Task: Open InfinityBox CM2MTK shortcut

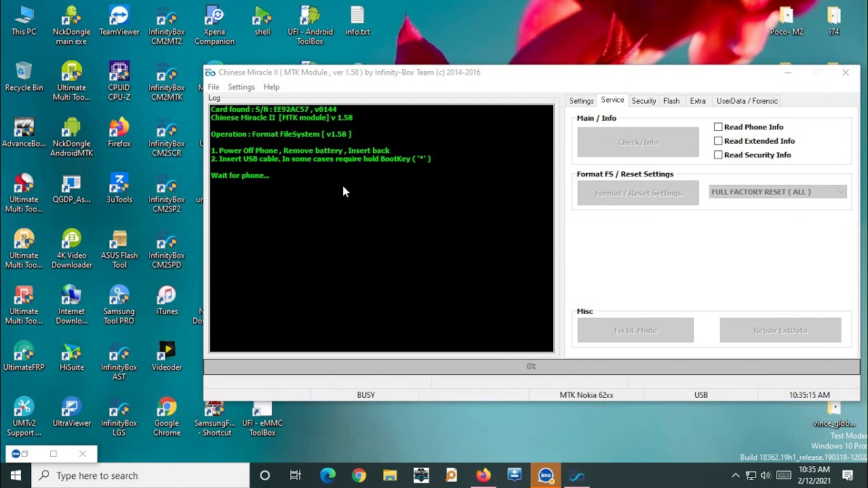Action: pos(167,81)
